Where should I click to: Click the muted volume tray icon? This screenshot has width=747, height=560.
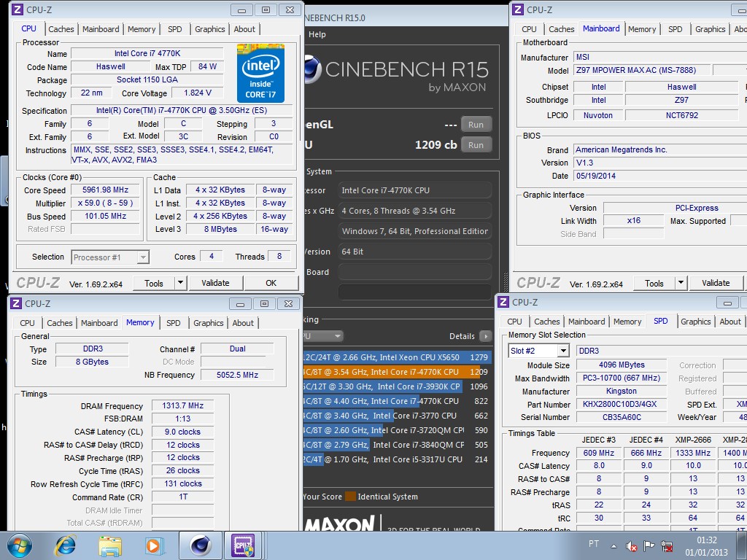(x=632, y=546)
